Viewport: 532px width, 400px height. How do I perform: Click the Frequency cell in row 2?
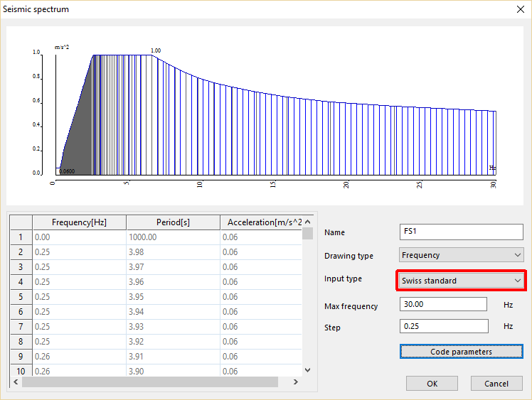pos(79,252)
